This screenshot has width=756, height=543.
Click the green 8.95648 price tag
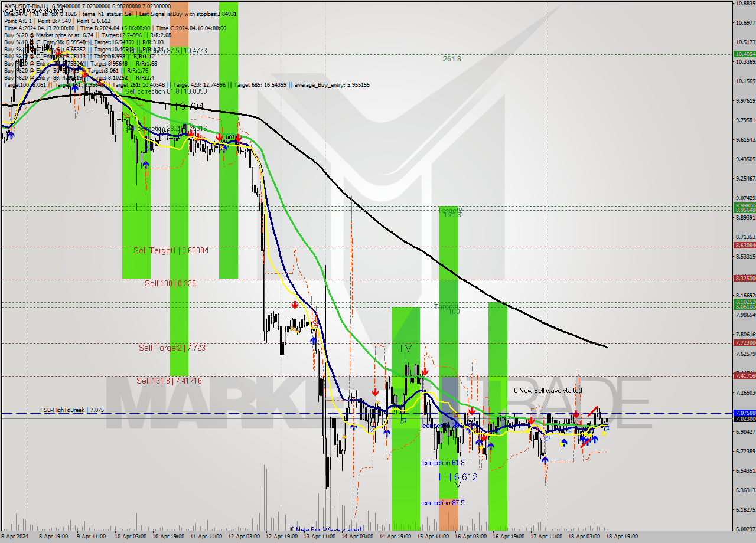click(744, 210)
